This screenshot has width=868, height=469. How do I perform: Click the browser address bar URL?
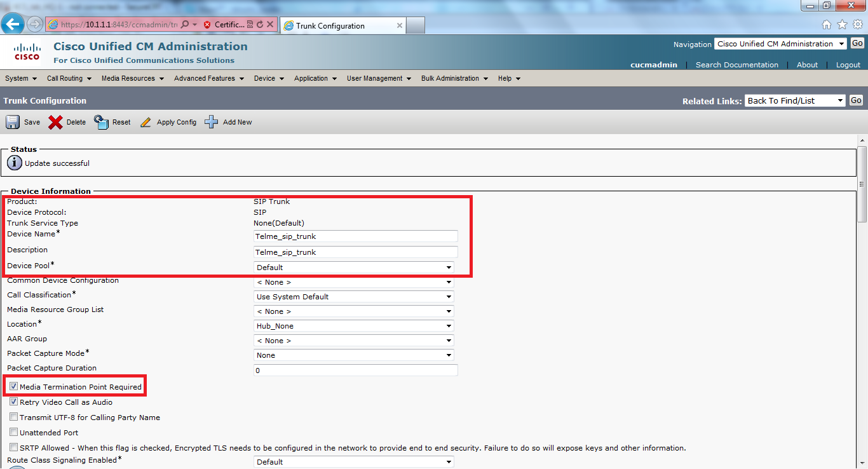(x=118, y=25)
